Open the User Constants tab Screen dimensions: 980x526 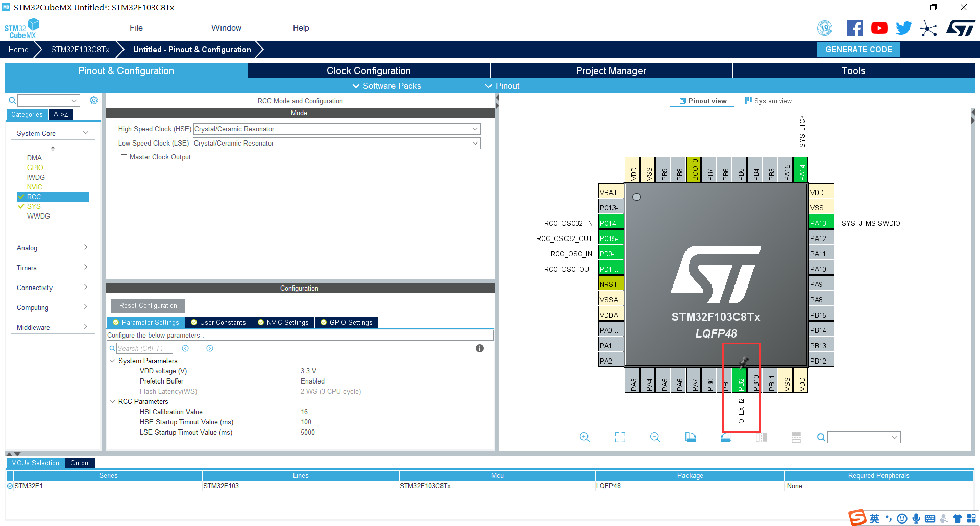point(218,322)
